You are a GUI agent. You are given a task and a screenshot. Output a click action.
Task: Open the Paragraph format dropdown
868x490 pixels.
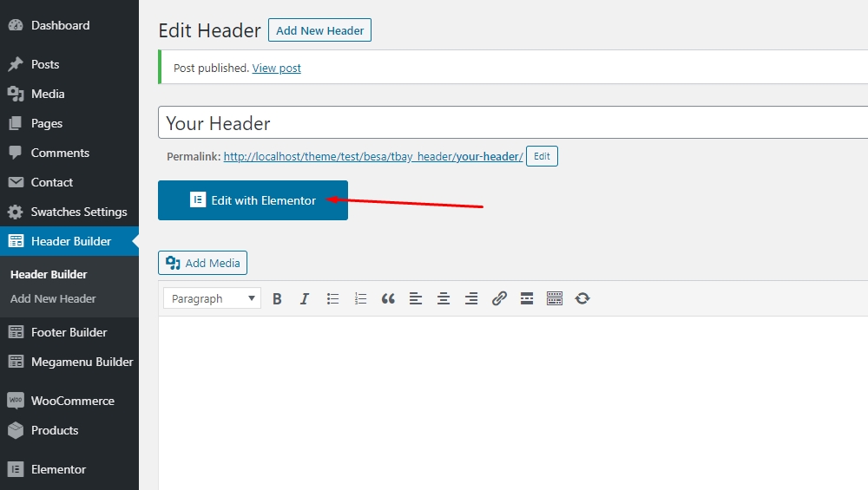[212, 298]
